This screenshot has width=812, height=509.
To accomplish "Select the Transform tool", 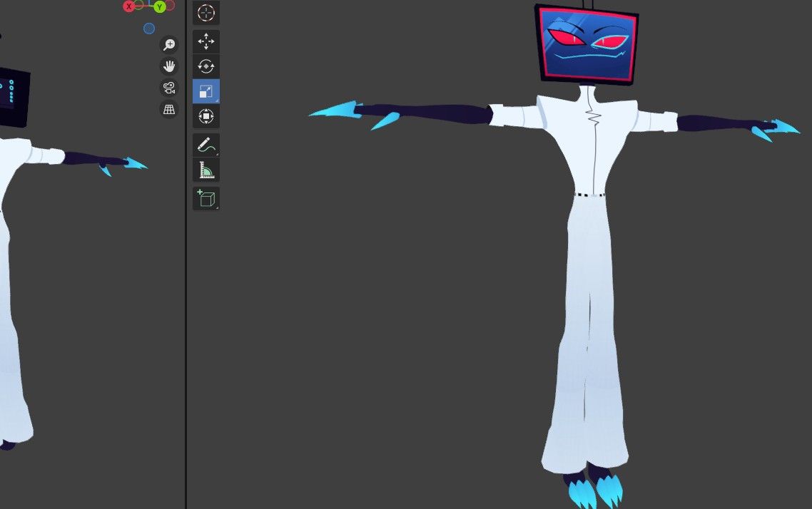I will 206,116.
